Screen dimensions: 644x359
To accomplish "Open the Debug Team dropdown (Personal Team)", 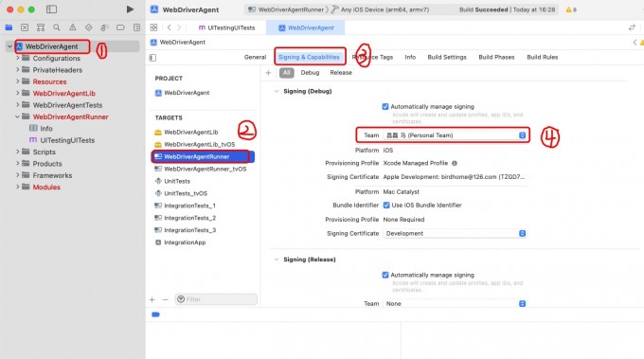I will click(x=455, y=135).
